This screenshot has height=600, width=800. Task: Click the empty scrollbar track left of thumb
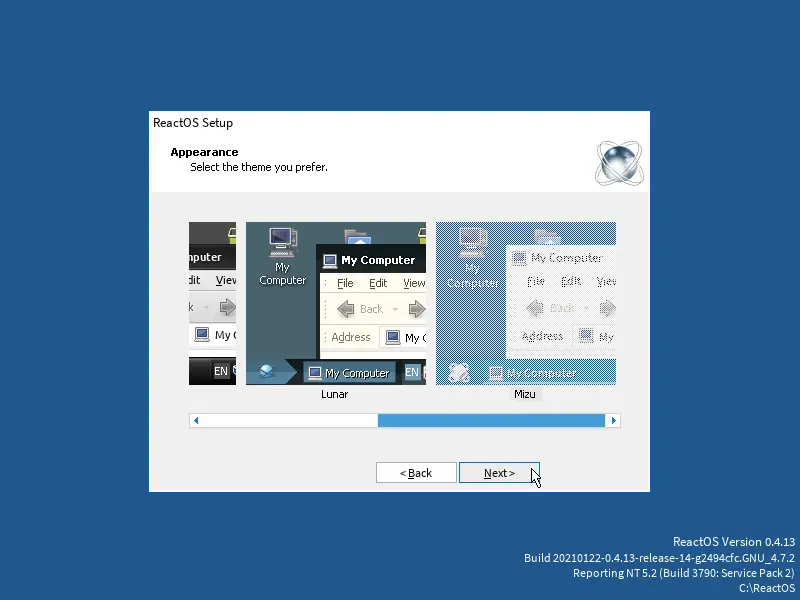click(290, 420)
